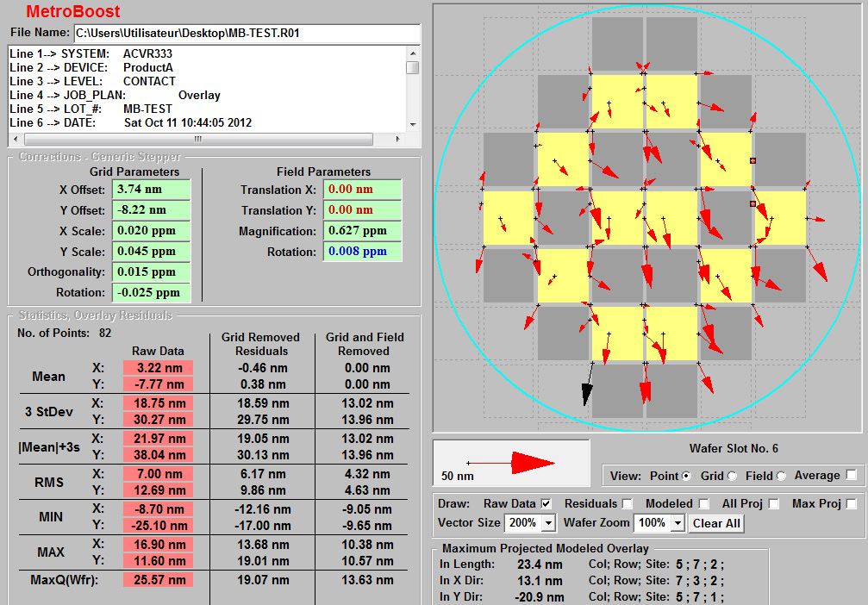Click the X Offset value field
Image resolution: width=868 pixels, height=605 pixels.
(151, 189)
